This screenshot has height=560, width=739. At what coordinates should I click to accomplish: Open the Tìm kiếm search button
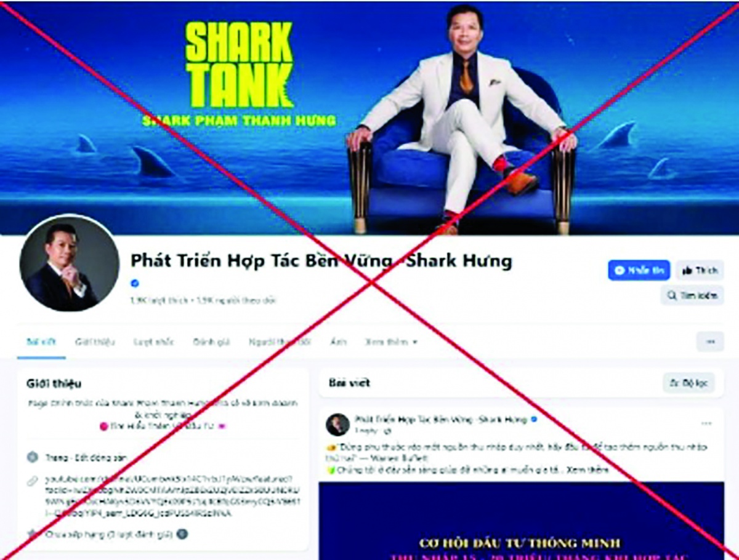(x=692, y=295)
